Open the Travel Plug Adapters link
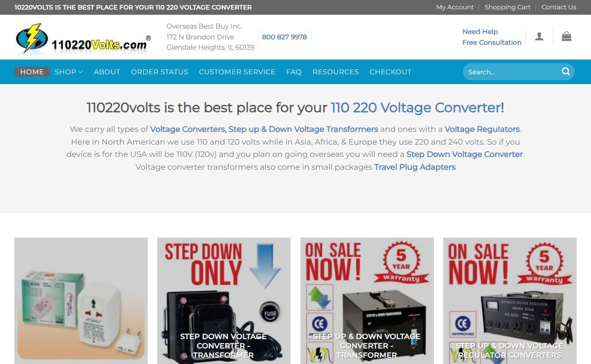This screenshot has height=364, width=591. [x=415, y=167]
